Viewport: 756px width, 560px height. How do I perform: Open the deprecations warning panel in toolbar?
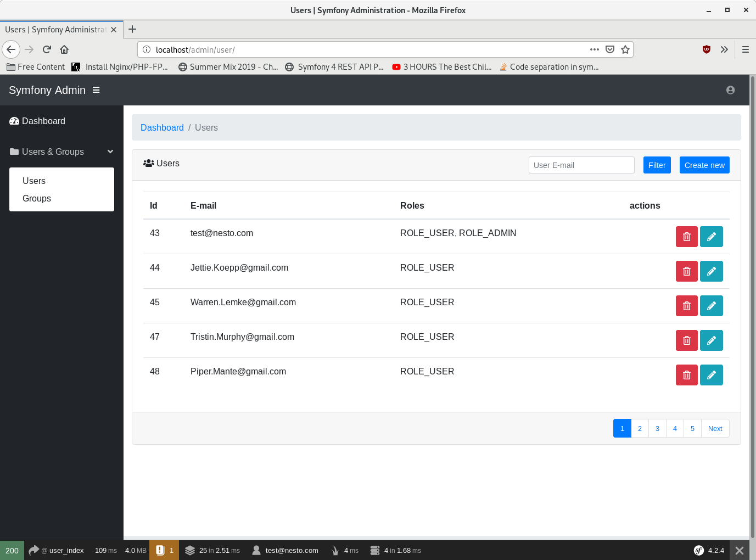point(164,550)
